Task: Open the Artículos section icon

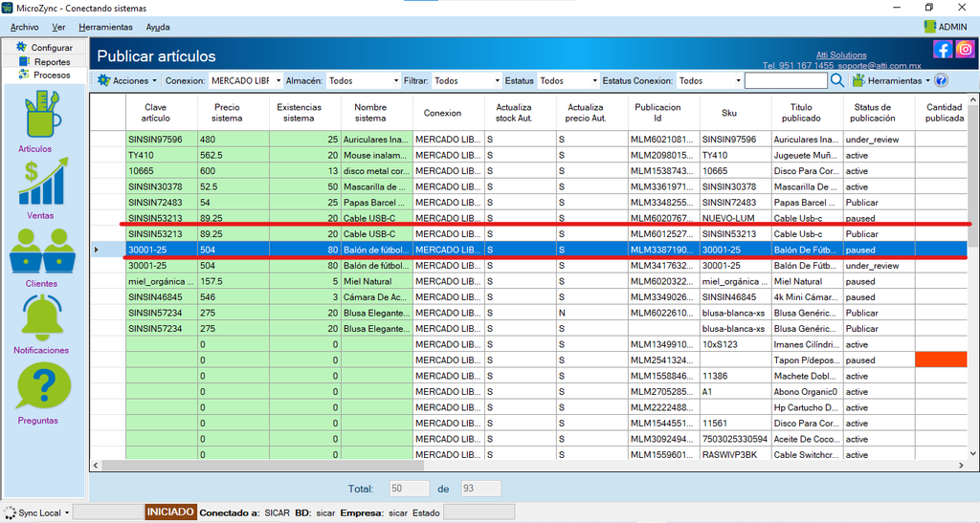Action: pos(42,114)
